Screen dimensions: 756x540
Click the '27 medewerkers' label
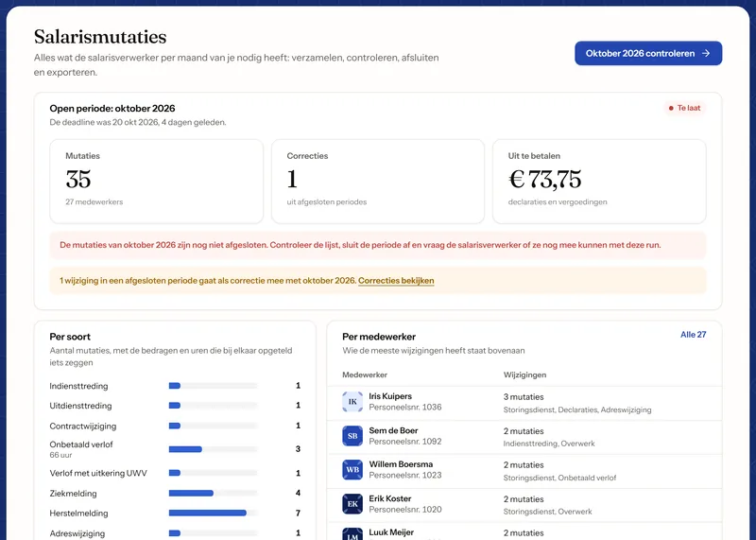(x=94, y=202)
